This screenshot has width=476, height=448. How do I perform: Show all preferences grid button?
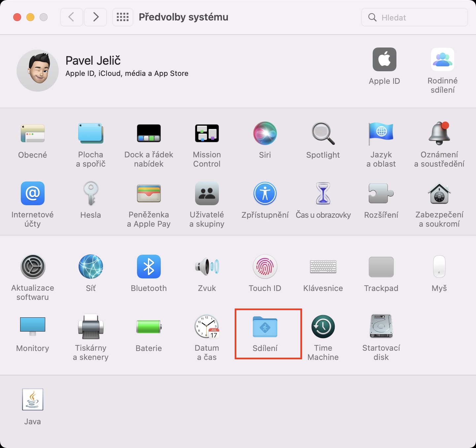tap(123, 17)
